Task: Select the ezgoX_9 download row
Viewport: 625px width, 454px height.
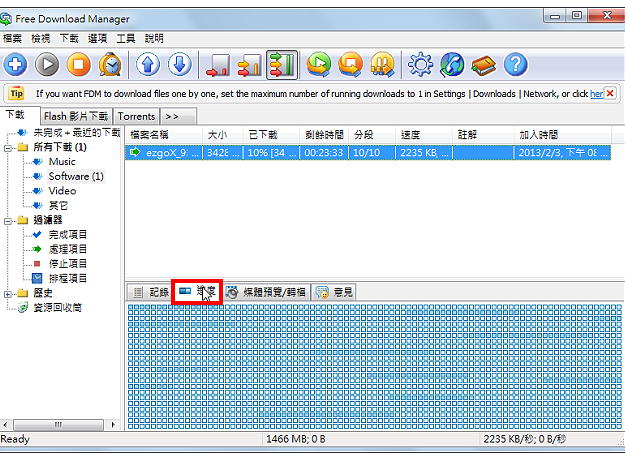Action: [x=368, y=153]
